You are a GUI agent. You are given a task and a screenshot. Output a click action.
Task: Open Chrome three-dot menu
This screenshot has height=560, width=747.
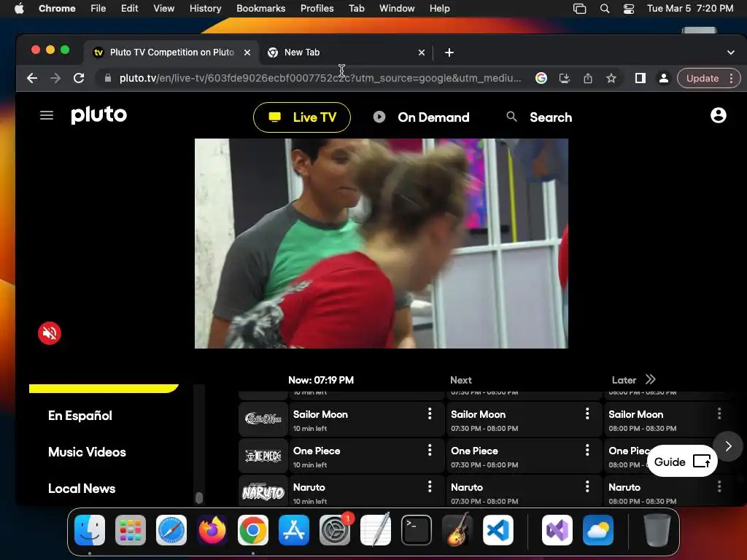point(731,78)
